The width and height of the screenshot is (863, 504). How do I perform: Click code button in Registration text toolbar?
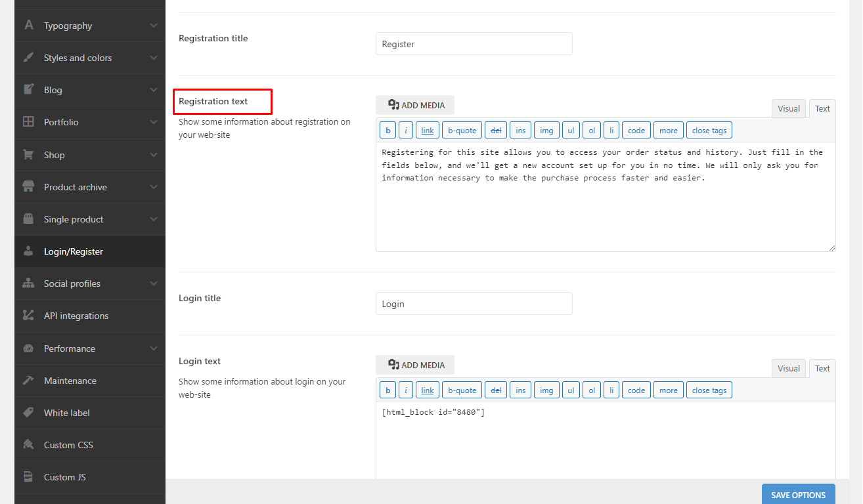[636, 131]
